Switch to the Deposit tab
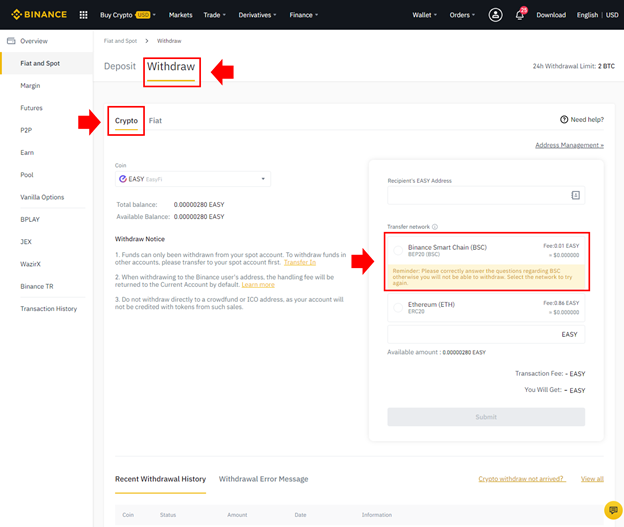The width and height of the screenshot is (624, 527). (x=120, y=66)
